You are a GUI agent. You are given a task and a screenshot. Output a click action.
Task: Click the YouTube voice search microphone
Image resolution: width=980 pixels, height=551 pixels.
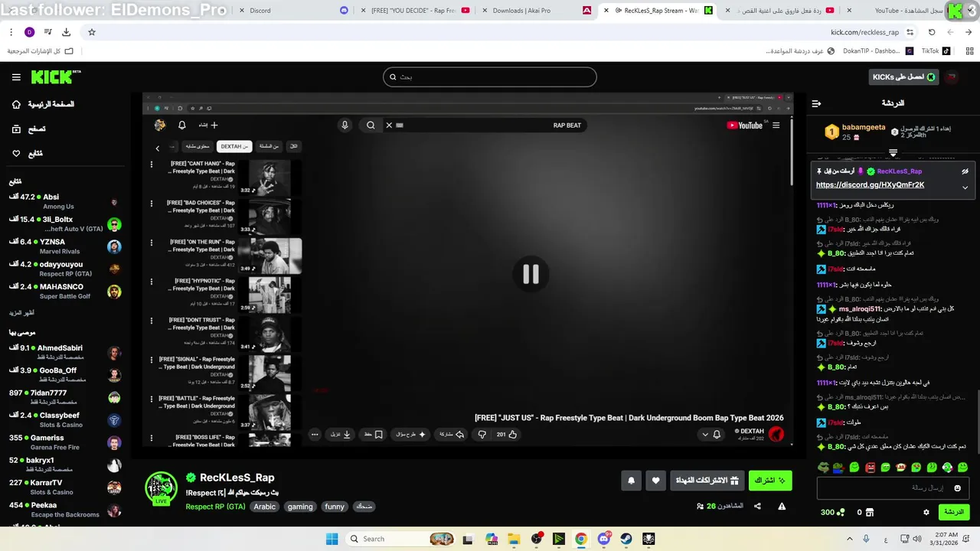345,126
